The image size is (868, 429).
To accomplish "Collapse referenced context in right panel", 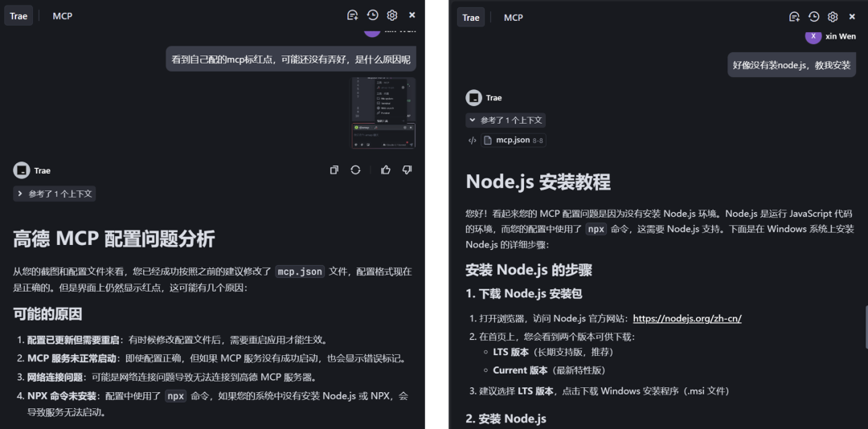I will pyautogui.click(x=506, y=121).
